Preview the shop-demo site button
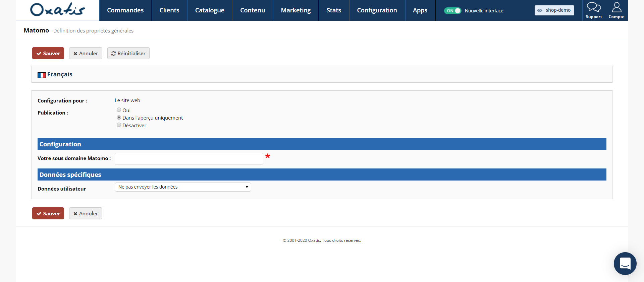 click(x=554, y=10)
